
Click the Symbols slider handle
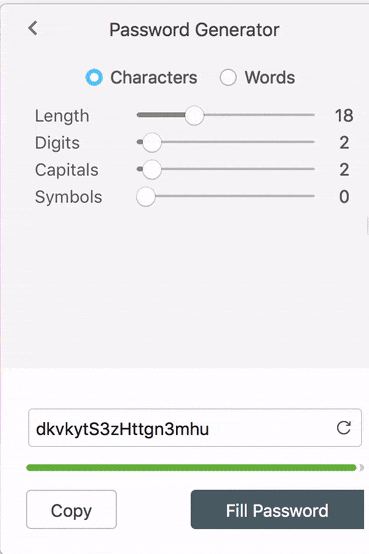146,196
